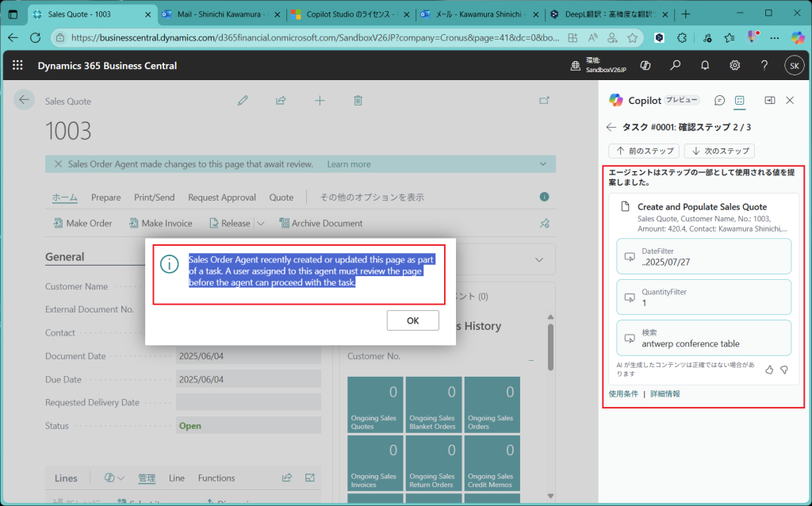Select the 管理 tab in Lines

point(147,477)
